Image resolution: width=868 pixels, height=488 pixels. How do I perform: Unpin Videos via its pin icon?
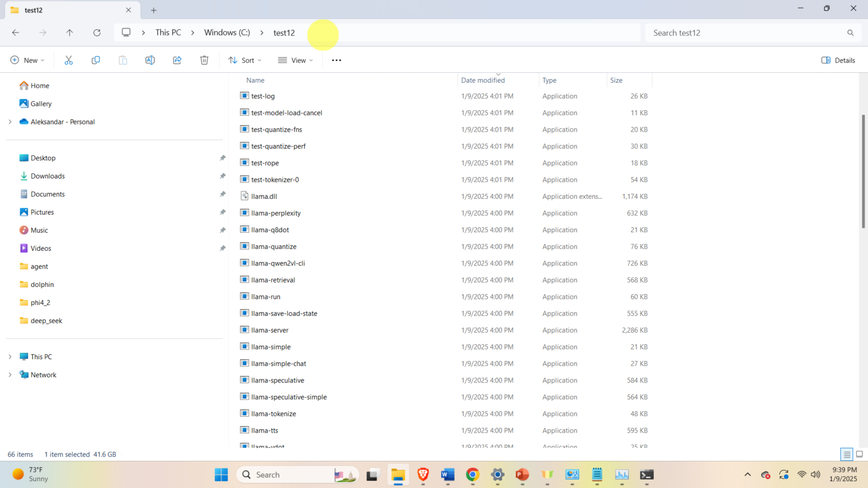point(222,249)
